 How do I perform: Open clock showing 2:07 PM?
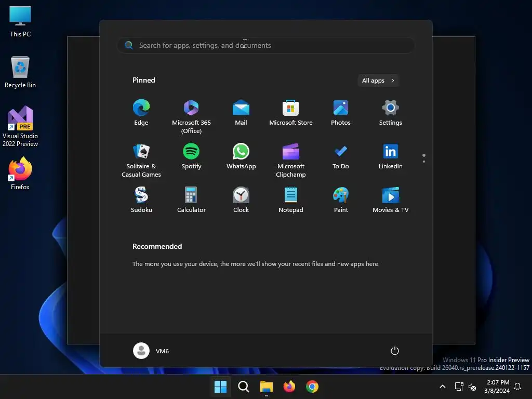pos(497,387)
